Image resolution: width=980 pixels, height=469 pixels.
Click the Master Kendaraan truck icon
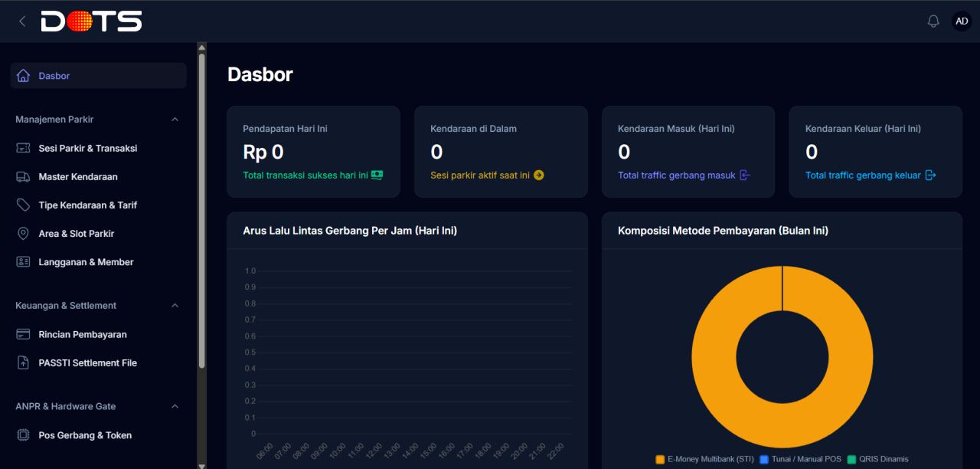(x=23, y=177)
